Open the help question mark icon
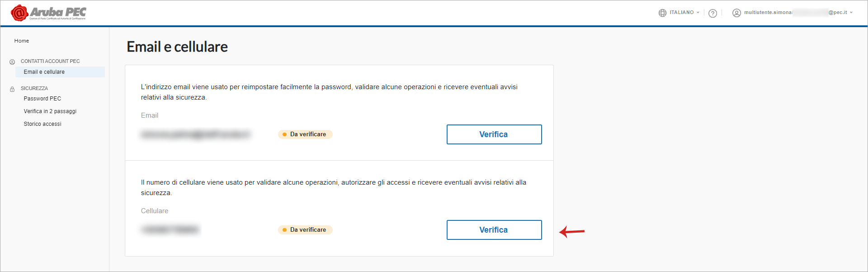This screenshot has width=868, height=272. pyautogui.click(x=713, y=13)
